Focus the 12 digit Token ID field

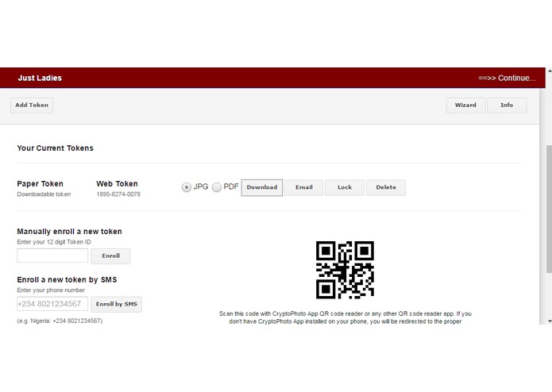52,256
